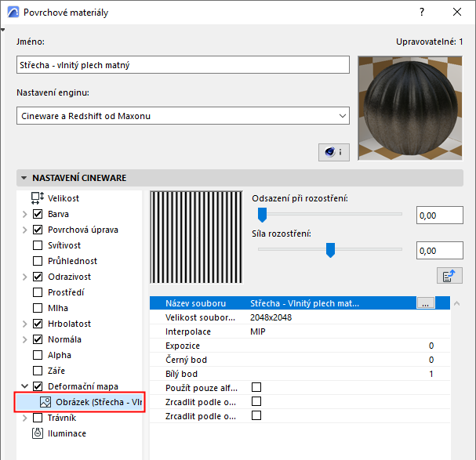The height and width of the screenshot is (460, 476).
Task: Expand the Normála tree node
Action: [x=24, y=339]
